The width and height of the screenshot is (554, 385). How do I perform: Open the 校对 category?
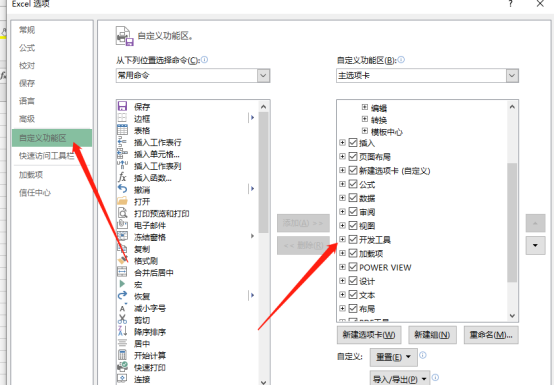tap(27, 65)
